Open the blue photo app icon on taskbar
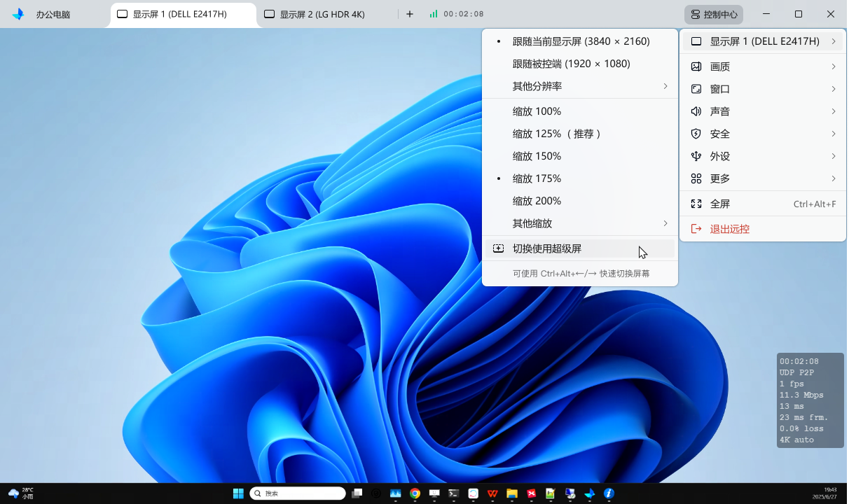Viewport: 849px width, 504px height. click(x=395, y=493)
